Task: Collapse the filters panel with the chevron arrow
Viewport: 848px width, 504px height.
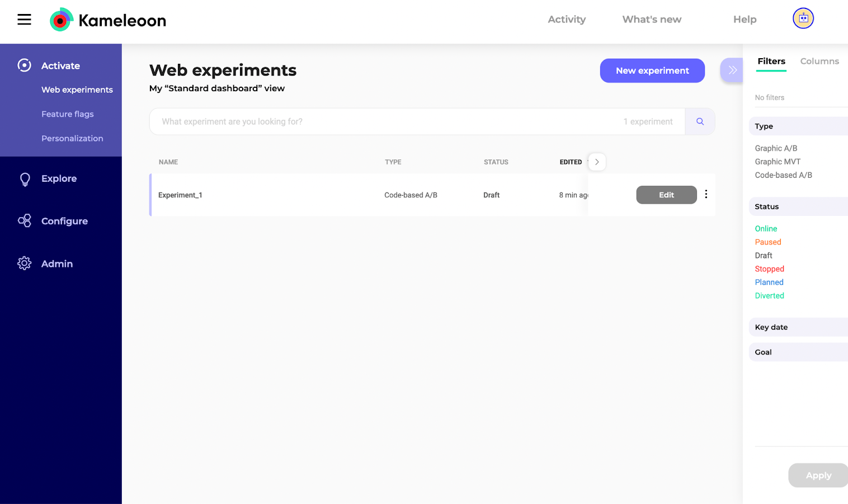Action: click(x=732, y=70)
